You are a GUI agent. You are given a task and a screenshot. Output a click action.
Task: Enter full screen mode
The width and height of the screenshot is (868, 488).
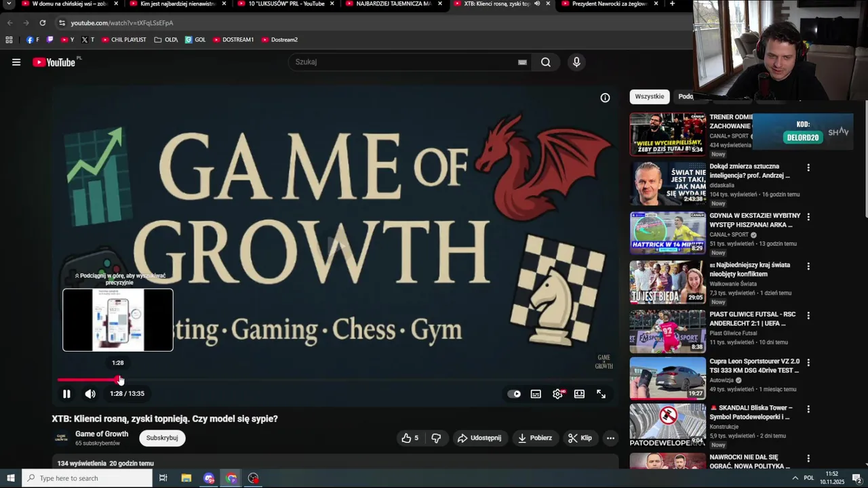601,394
